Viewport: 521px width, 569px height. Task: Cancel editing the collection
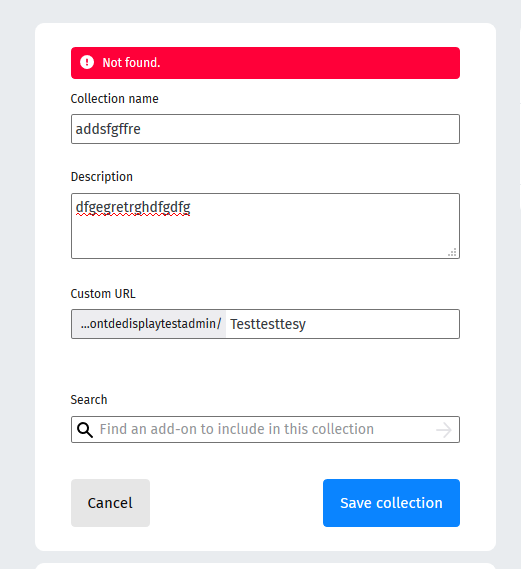(110, 503)
